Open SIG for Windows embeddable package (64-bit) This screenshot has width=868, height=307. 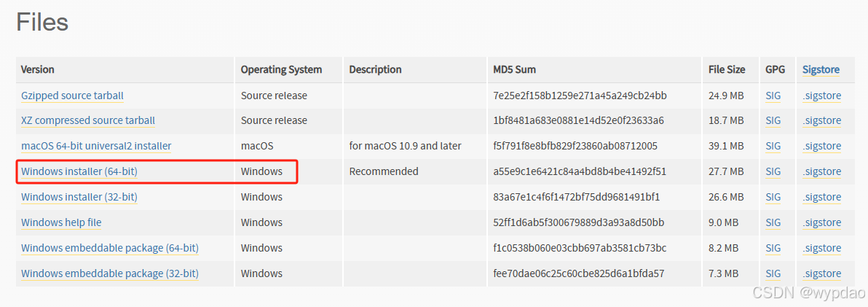pos(773,248)
